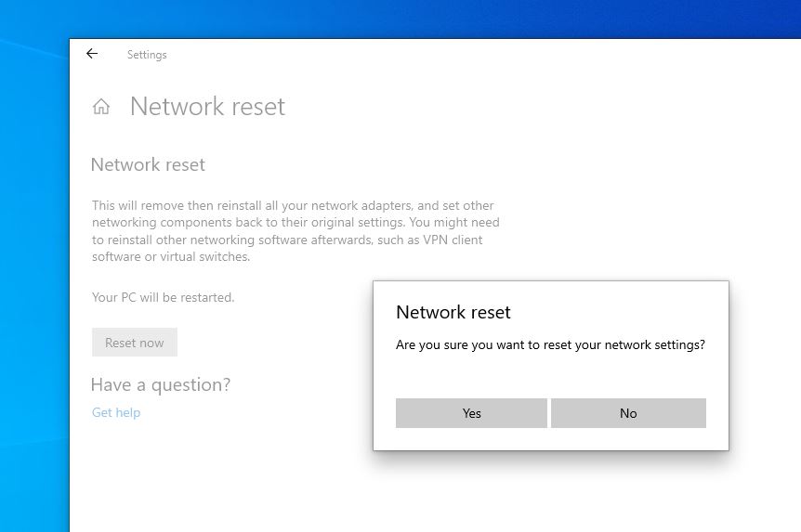Click the 'Are you sure' confirmation message

[550, 345]
